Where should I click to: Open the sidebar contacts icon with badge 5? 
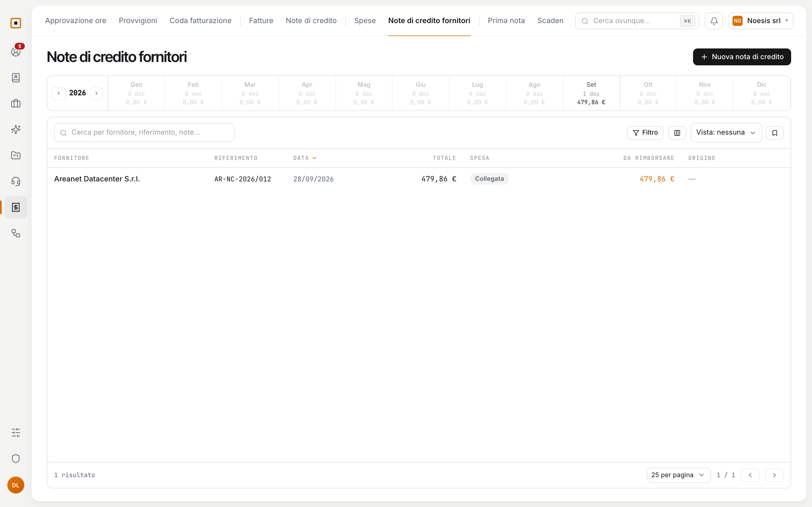(16, 52)
